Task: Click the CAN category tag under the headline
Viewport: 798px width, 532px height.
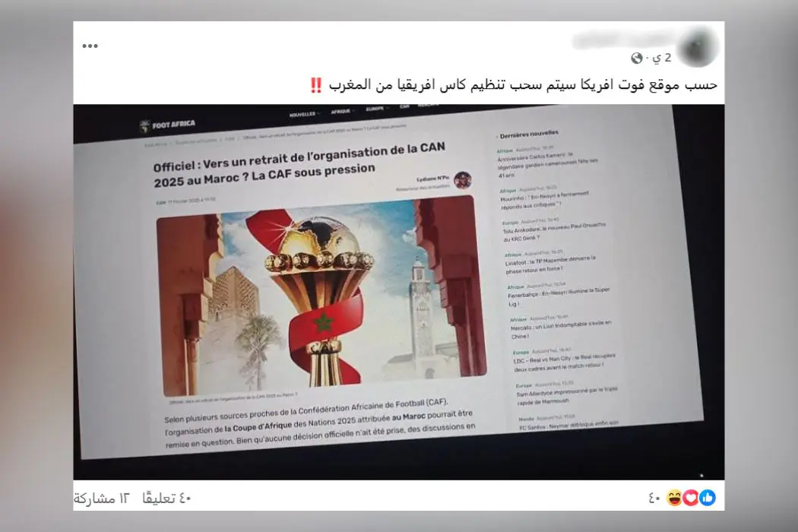Action: (x=160, y=203)
